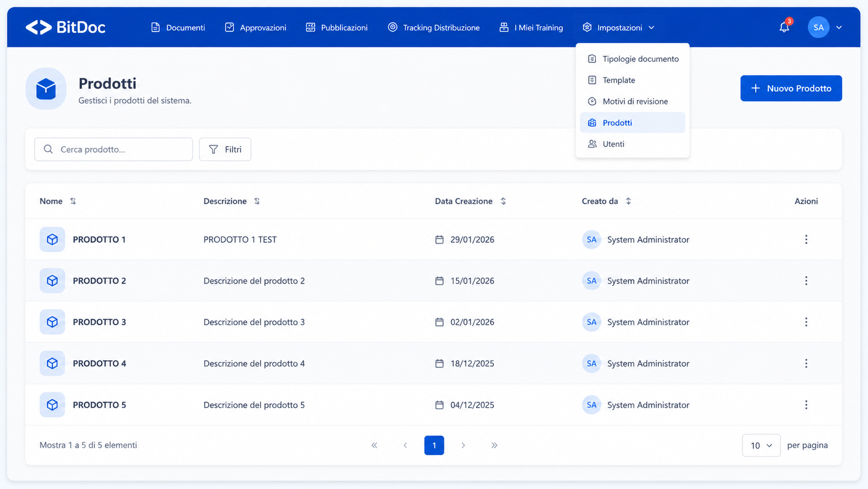
Task: Click PRODOTTO 4 cube icon
Action: (52, 363)
